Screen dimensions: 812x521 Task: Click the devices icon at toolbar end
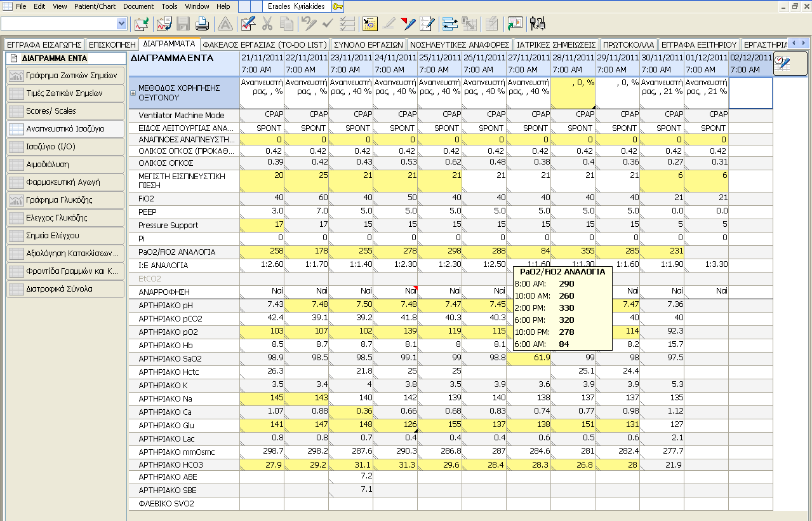click(538, 24)
